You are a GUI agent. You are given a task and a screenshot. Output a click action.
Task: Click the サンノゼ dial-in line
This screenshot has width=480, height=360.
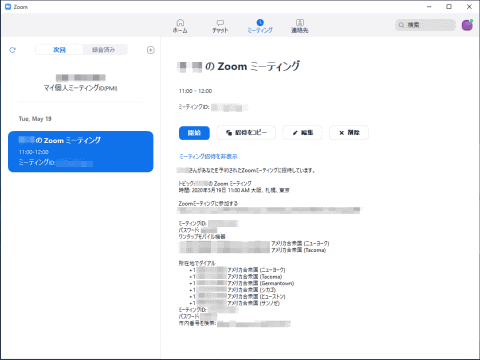point(234,303)
